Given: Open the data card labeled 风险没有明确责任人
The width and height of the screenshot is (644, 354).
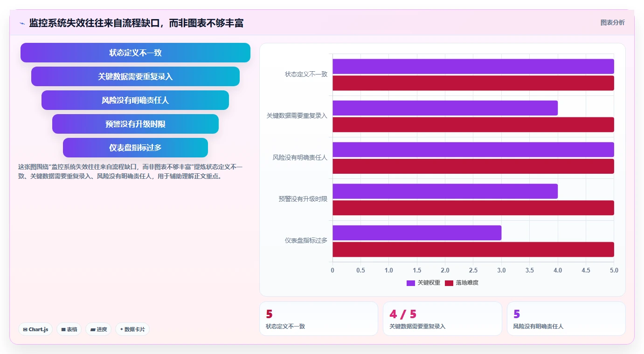Looking at the screenshot, I should point(566,319).
